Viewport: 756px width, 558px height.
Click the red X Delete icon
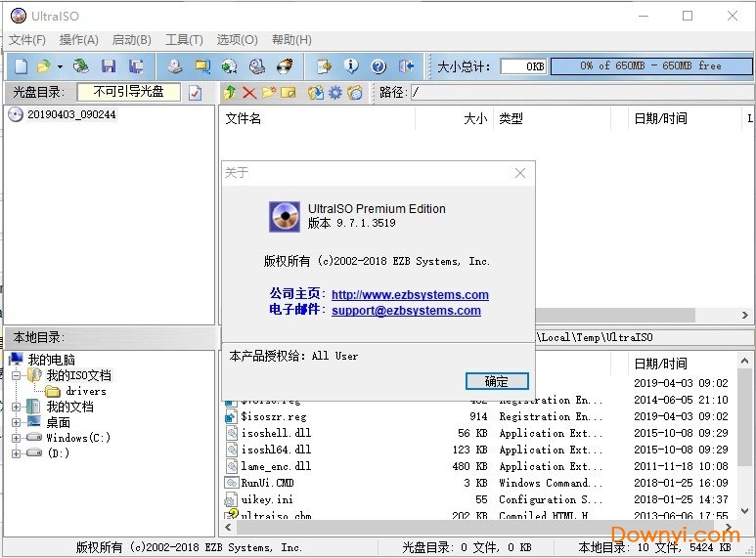[249, 93]
